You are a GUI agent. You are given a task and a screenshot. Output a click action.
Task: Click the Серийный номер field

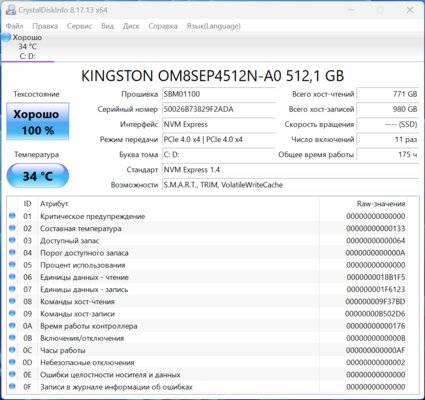click(x=219, y=109)
